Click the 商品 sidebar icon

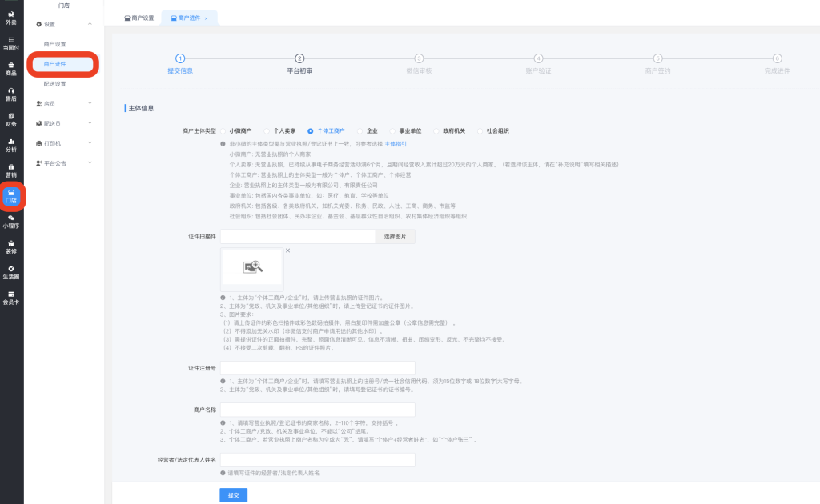click(11, 68)
